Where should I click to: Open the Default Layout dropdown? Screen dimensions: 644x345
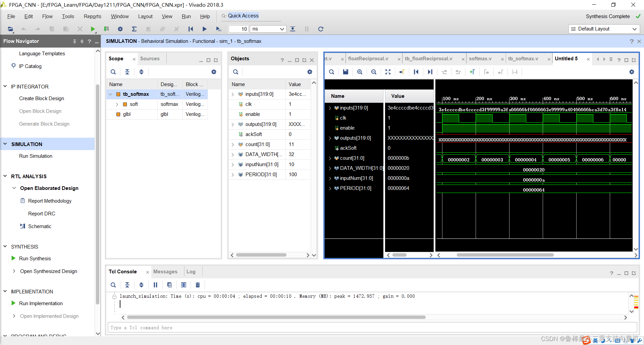click(x=604, y=29)
